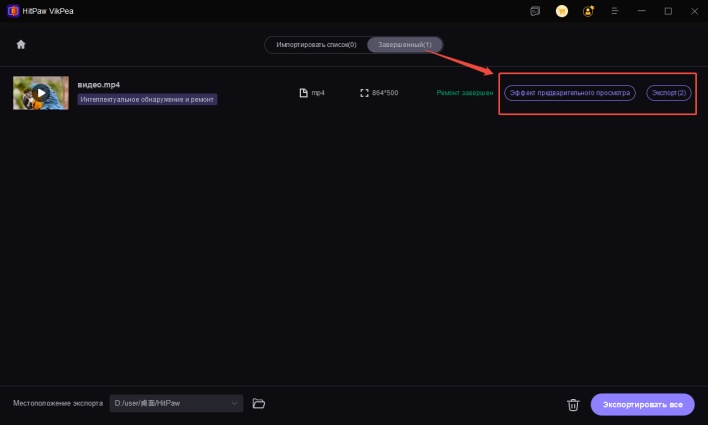
Task: Maximize the HitPaw VikPea window
Action: click(x=668, y=11)
